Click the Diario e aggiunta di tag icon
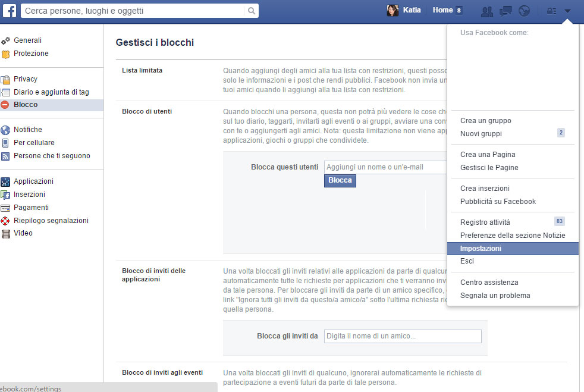The width and height of the screenshot is (584, 392). click(x=5, y=92)
